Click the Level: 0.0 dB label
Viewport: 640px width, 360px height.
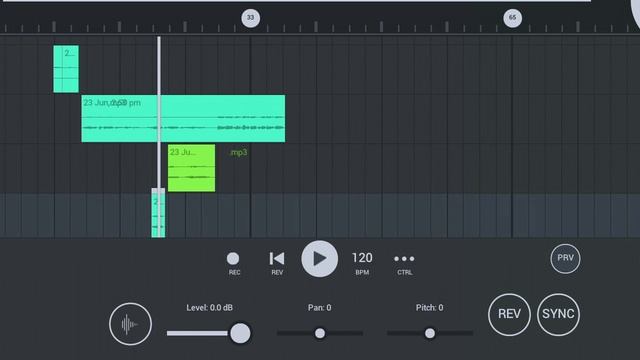(x=209, y=308)
